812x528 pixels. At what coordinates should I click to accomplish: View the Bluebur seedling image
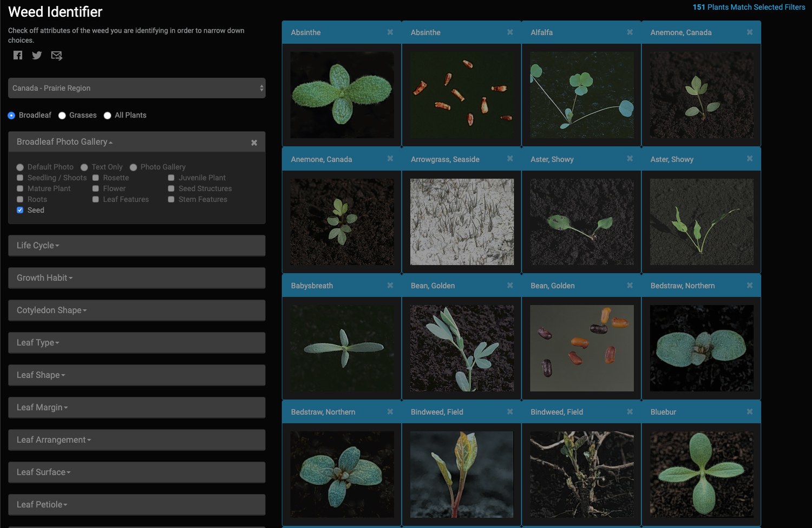pos(702,474)
